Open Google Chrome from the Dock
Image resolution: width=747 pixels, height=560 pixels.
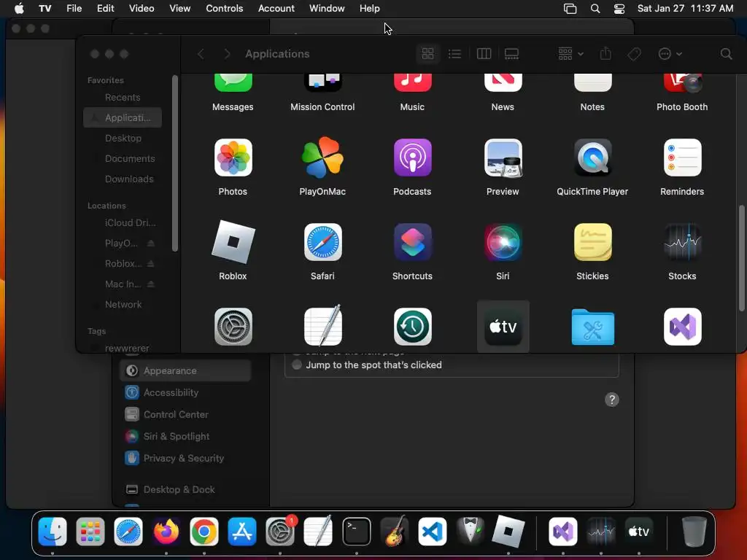[x=204, y=532]
